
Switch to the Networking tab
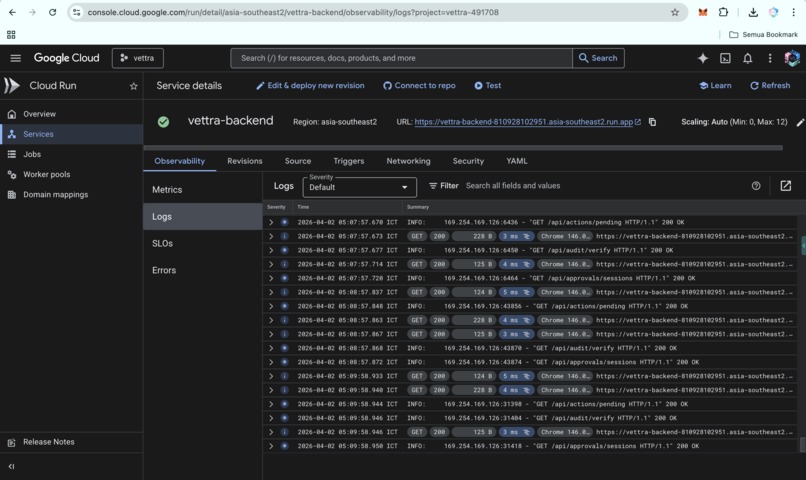pos(408,161)
